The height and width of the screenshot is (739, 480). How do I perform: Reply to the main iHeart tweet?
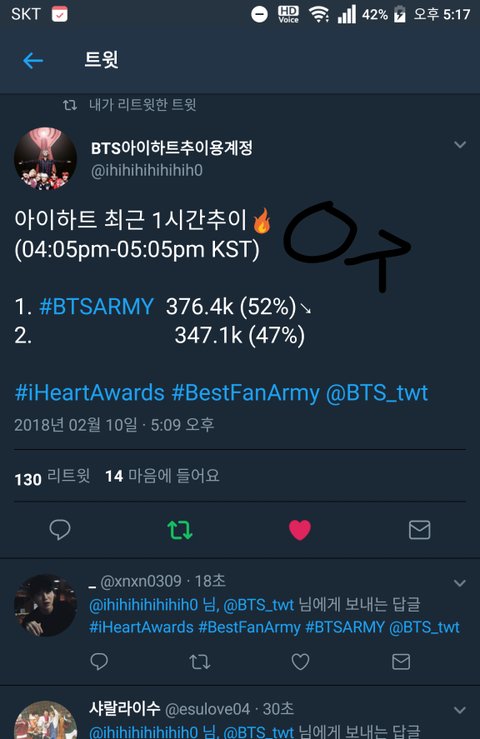coord(60,530)
